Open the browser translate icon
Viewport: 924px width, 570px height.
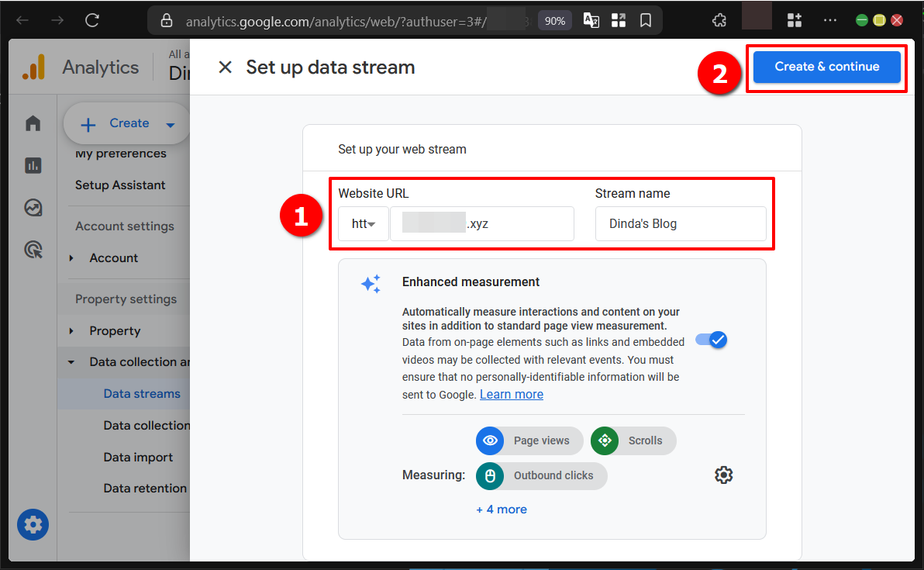coord(591,21)
